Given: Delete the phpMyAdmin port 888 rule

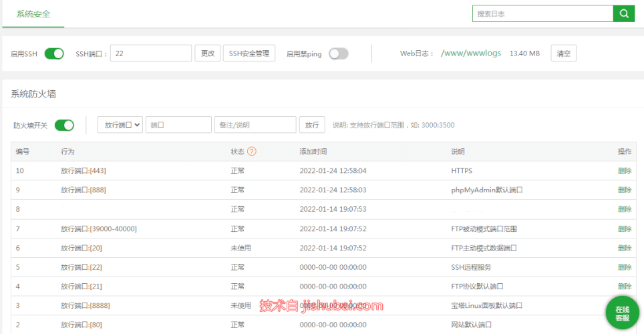Looking at the screenshot, I should tap(624, 190).
